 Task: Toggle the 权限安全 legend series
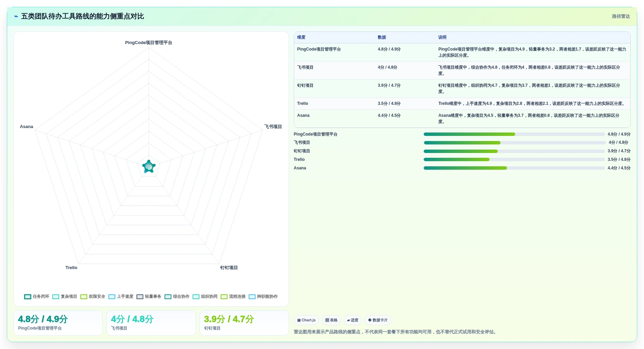93,296
